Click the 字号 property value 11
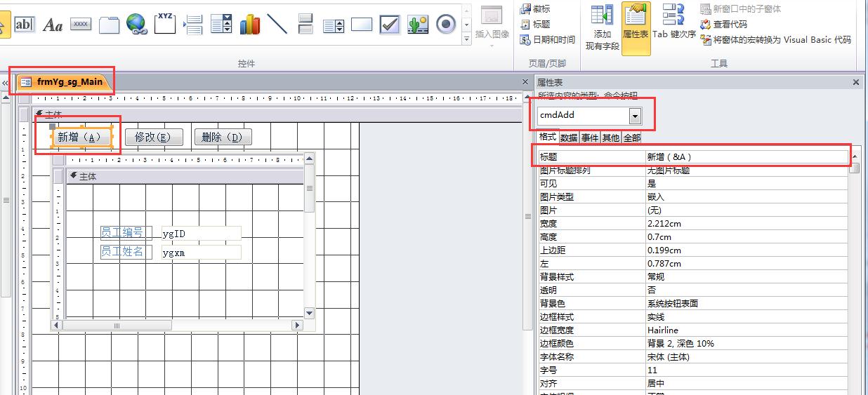This screenshot has height=395, width=868. click(747, 370)
